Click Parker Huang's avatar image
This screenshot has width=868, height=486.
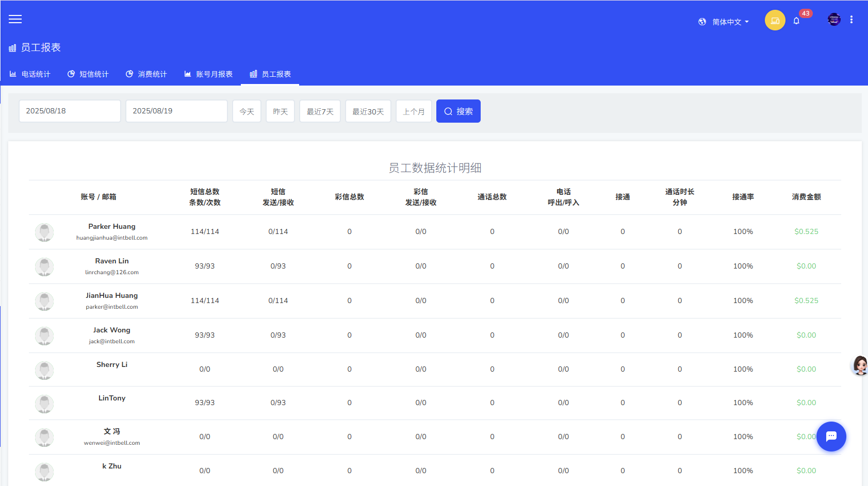click(44, 232)
